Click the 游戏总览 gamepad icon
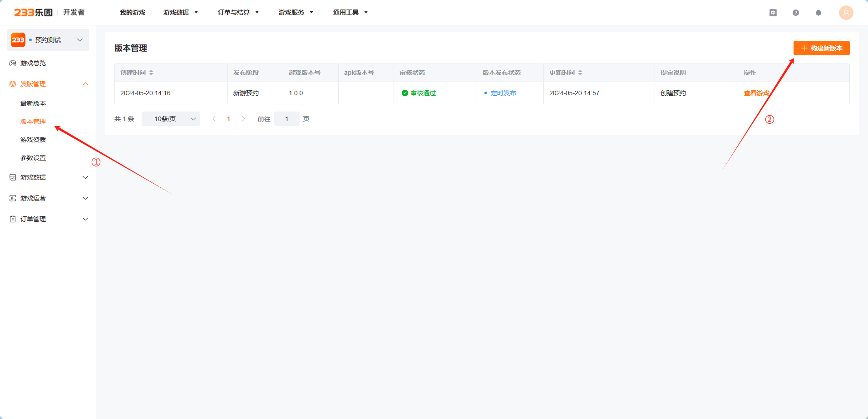Screen dimensions: 868x419 pos(13,63)
